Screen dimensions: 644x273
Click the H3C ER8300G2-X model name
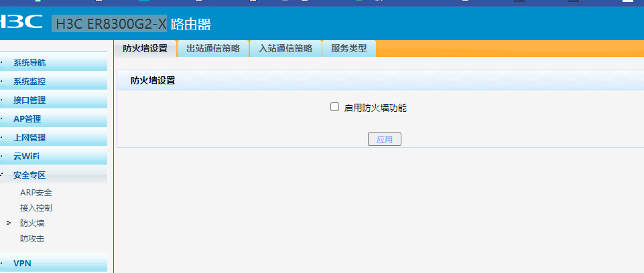(x=111, y=24)
